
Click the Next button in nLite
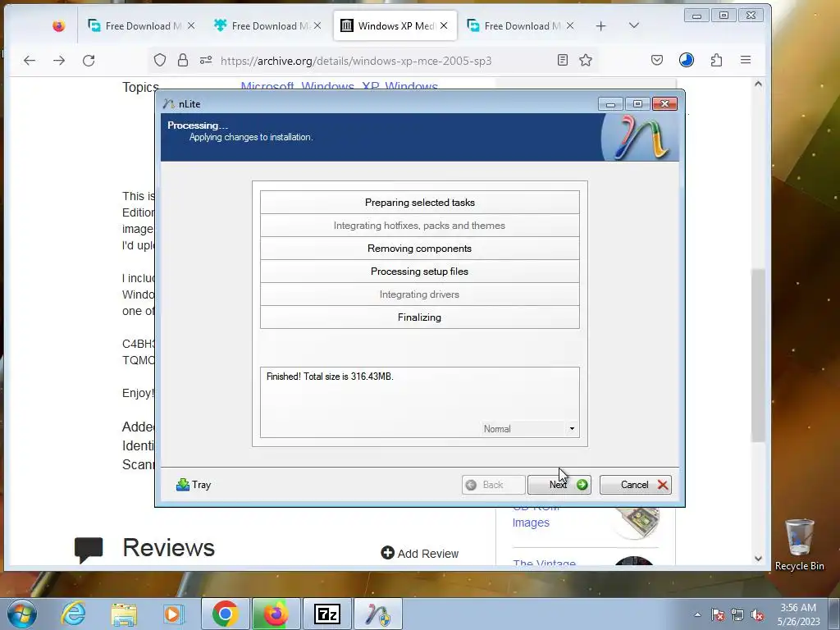coord(559,485)
